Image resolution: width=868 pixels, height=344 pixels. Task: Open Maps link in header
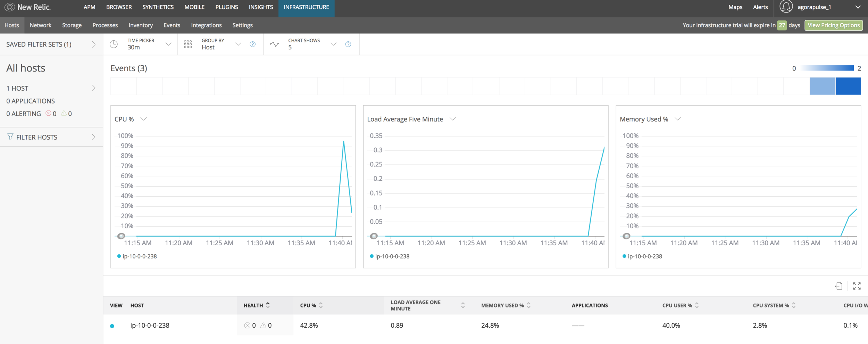click(x=735, y=7)
